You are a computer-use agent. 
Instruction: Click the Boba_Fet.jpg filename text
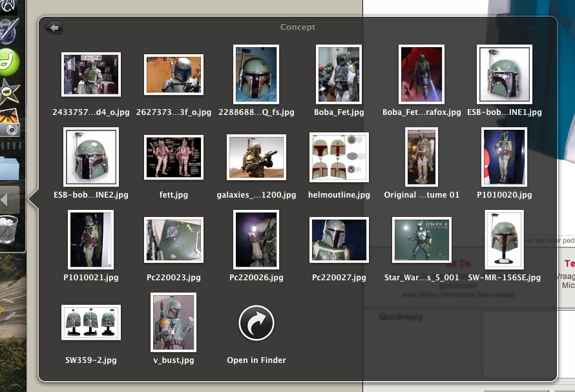(339, 112)
